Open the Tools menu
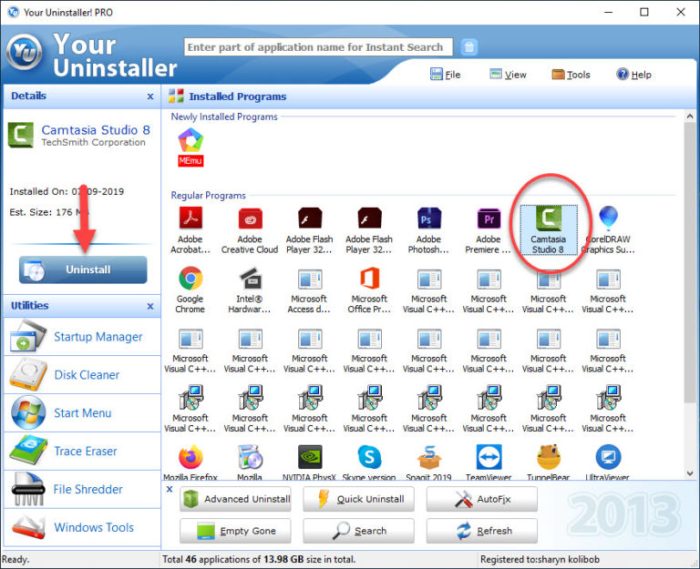Image resolution: width=700 pixels, height=569 pixels. pos(571,75)
